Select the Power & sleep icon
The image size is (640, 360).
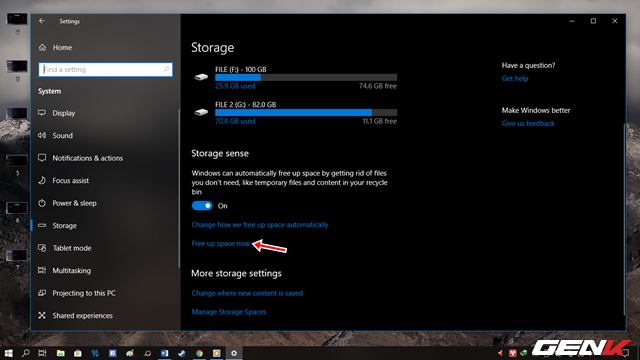42,203
